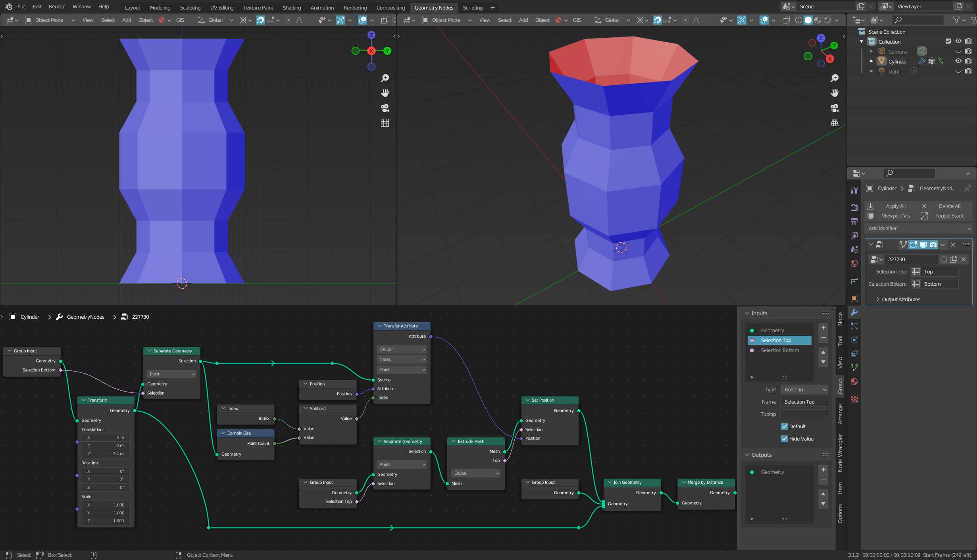Toggle modifier edit mode display

(x=913, y=244)
